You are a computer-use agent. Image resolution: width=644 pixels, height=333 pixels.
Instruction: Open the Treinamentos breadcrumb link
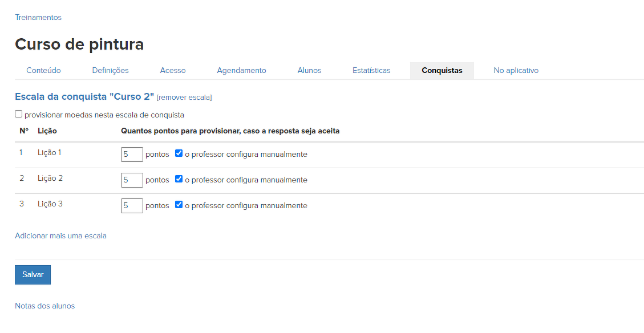(x=38, y=17)
